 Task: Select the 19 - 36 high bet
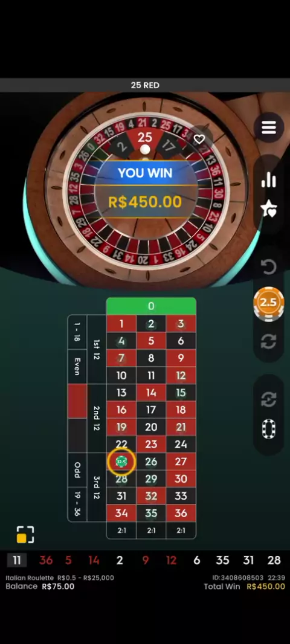tap(77, 504)
